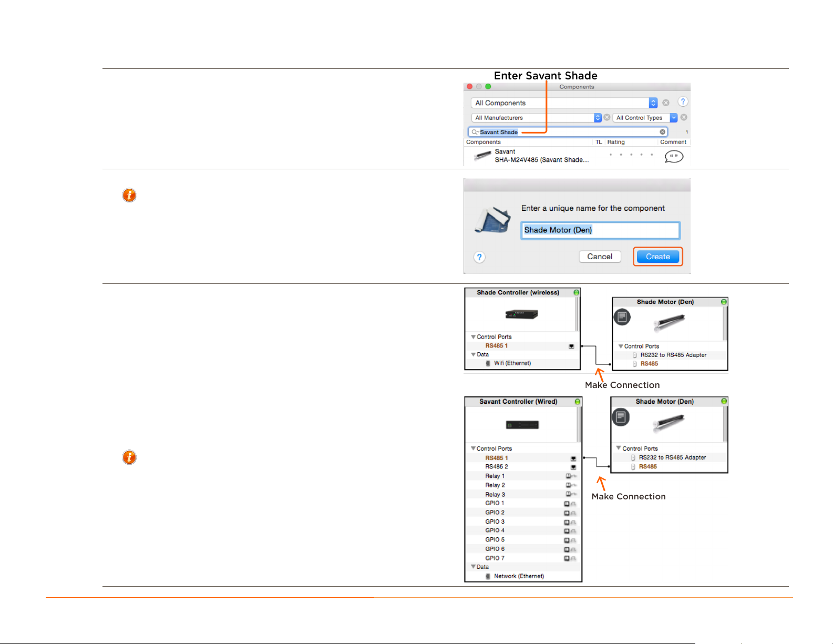Click the Cancel button
The image size is (833, 644).
tap(600, 257)
